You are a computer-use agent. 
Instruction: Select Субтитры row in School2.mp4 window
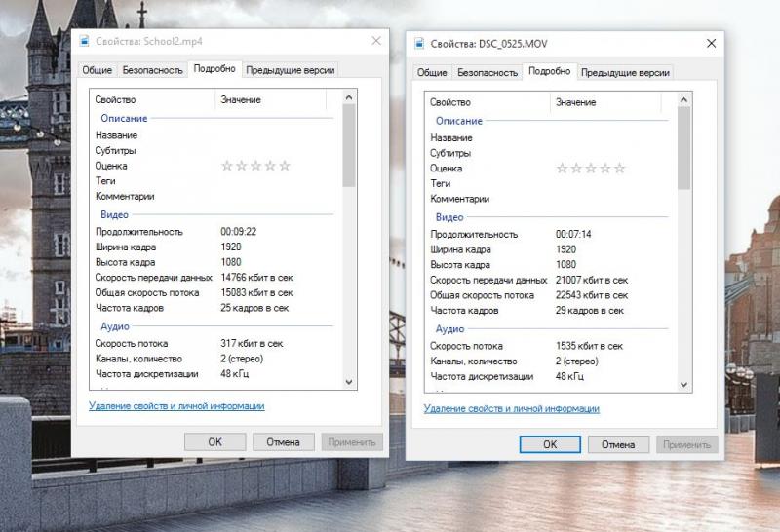[216, 150]
